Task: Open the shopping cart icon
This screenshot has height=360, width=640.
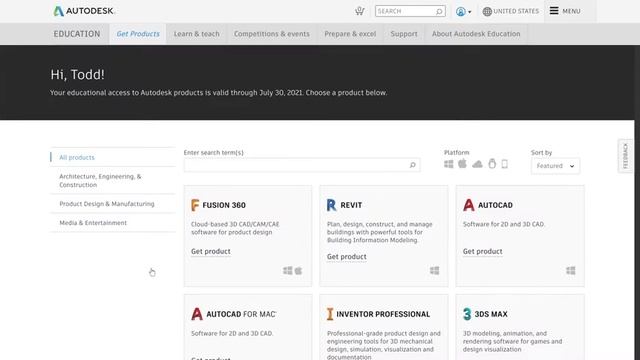Action: pos(359,11)
